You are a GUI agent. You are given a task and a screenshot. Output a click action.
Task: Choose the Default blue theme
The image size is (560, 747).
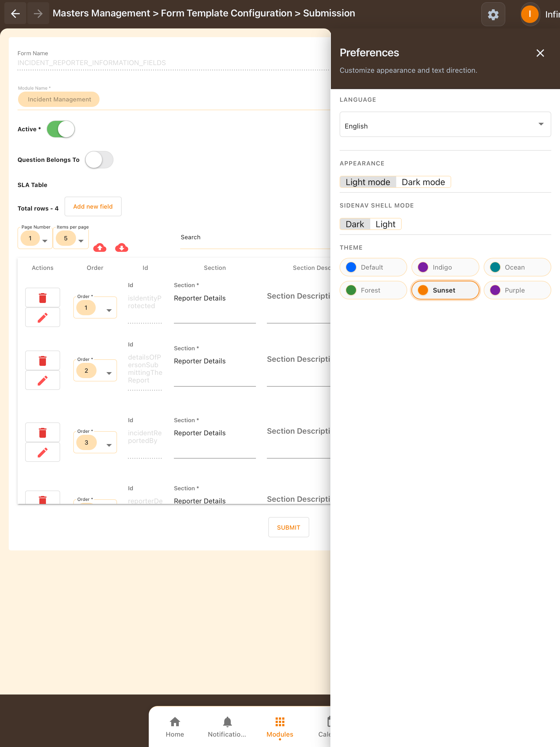click(x=373, y=267)
